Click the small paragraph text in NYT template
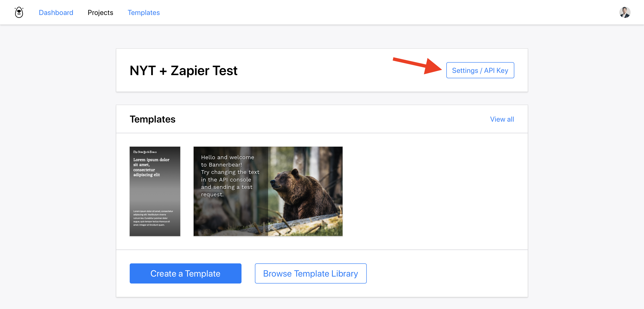The image size is (644, 309). [x=153, y=218]
